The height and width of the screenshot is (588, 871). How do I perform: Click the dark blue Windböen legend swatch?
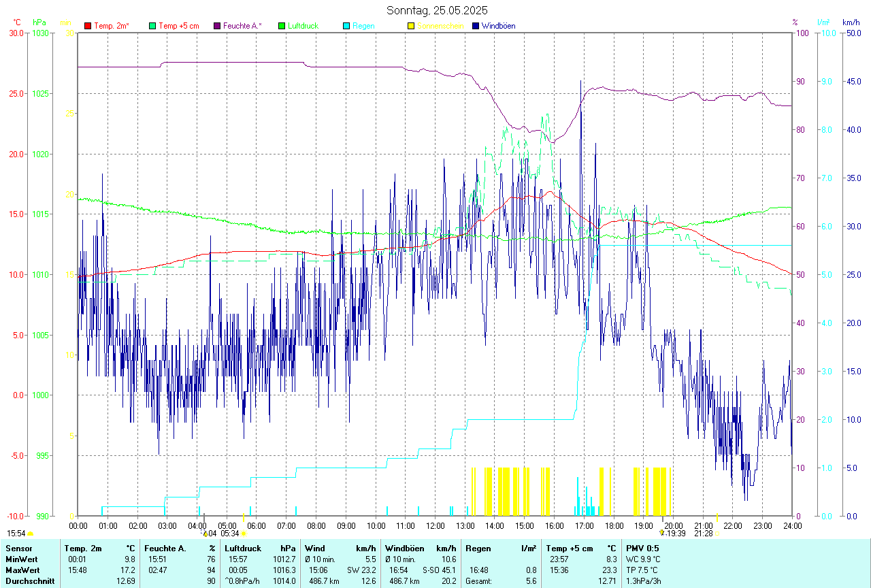476,26
